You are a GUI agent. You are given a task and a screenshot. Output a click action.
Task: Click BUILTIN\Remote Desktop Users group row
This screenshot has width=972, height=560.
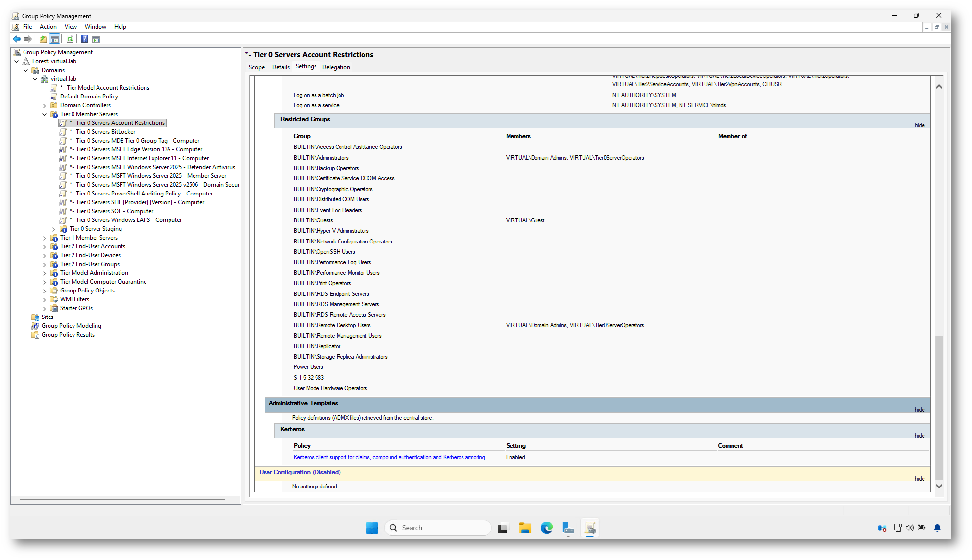click(x=332, y=325)
